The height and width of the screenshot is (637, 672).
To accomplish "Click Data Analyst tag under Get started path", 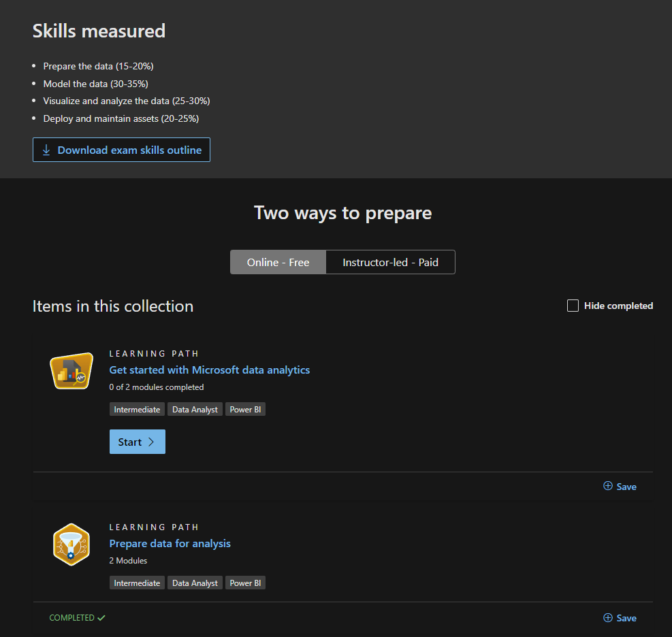I will (x=195, y=409).
